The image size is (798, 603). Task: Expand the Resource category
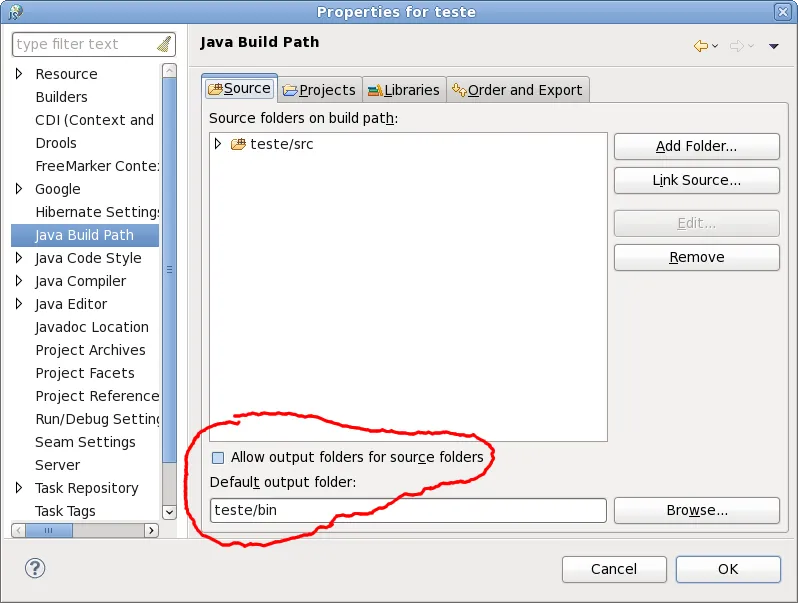click(x=19, y=74)
